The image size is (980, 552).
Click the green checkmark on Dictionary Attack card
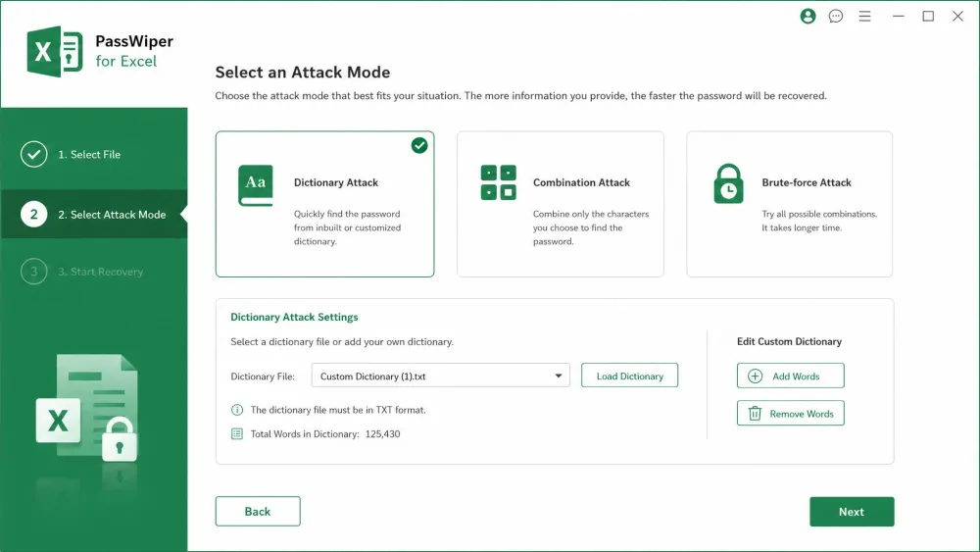(419, 146)
